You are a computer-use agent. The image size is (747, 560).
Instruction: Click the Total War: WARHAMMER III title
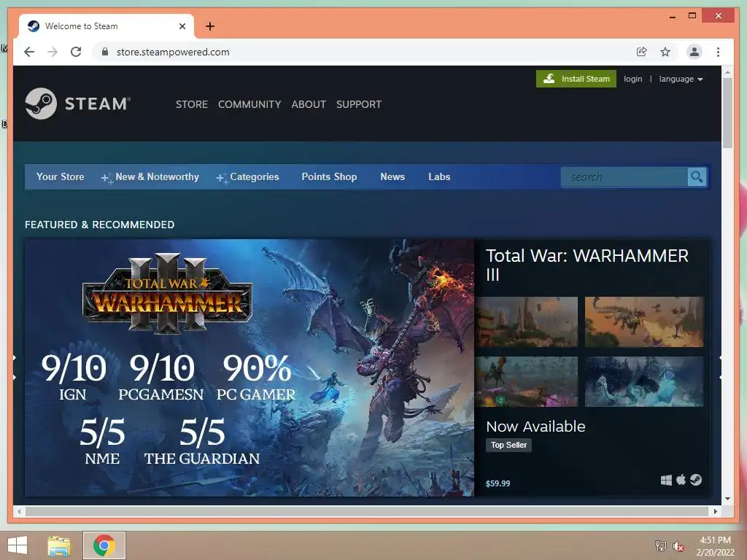[x=587, y=265]
